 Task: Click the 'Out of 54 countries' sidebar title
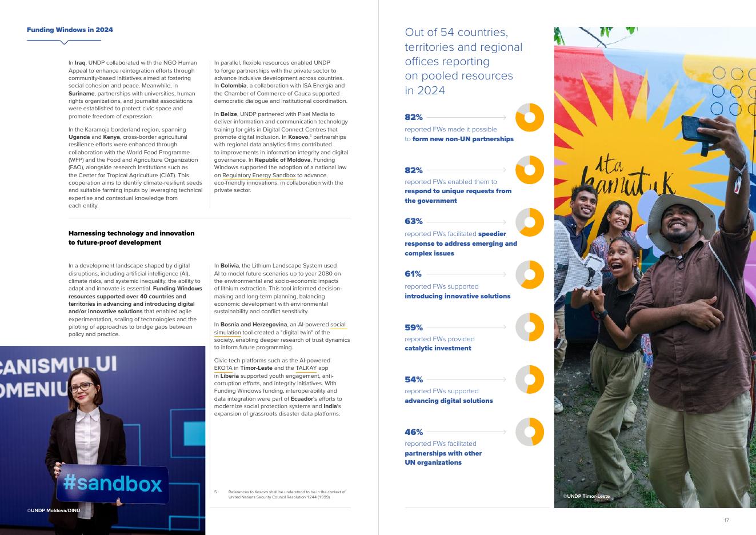tap(463, 61)
